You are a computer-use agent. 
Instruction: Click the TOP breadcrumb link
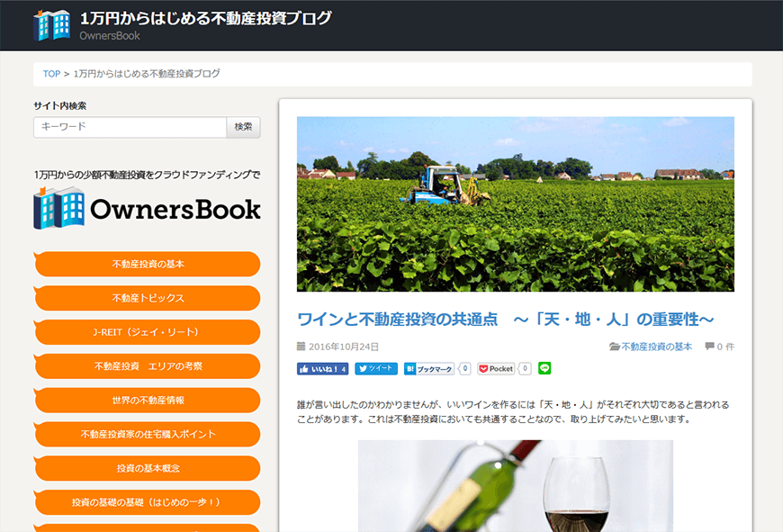click(x=51, y=74)
